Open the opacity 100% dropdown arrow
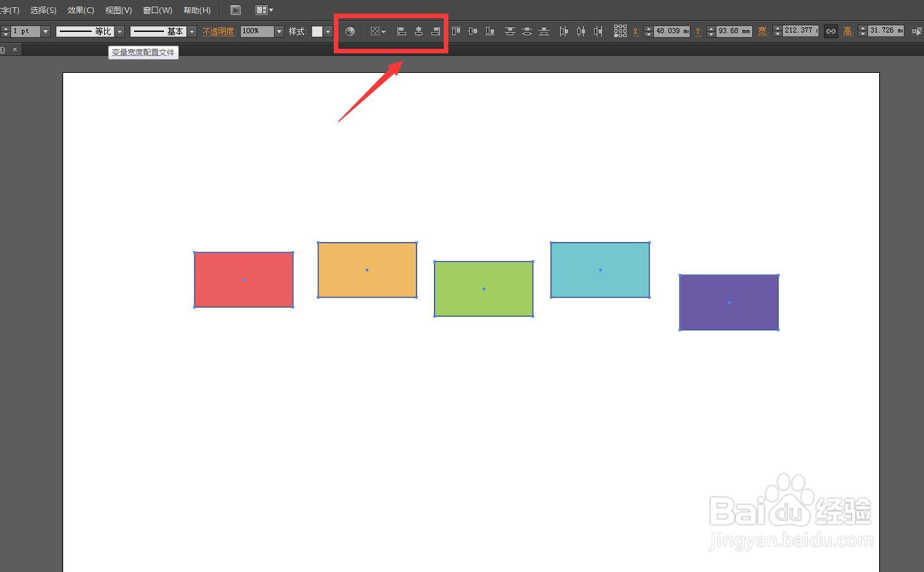Screen dimensions: 924x572 279,31
